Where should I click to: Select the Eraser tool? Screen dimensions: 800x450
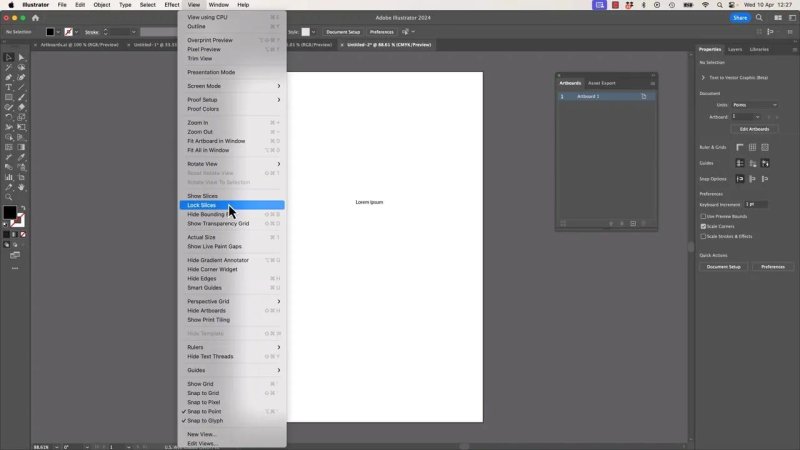(x=21, y=107)
